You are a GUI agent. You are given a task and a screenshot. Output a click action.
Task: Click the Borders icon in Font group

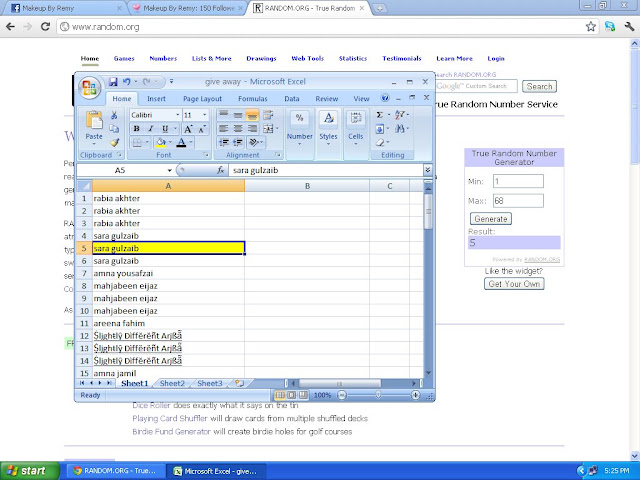[137, 142]
